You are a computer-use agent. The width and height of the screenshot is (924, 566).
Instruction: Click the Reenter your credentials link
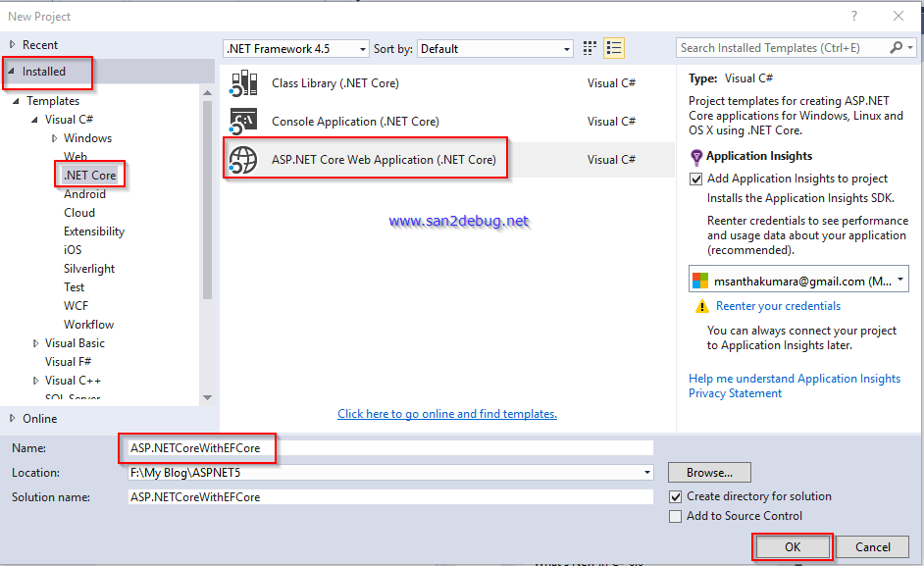coord(778,305)
